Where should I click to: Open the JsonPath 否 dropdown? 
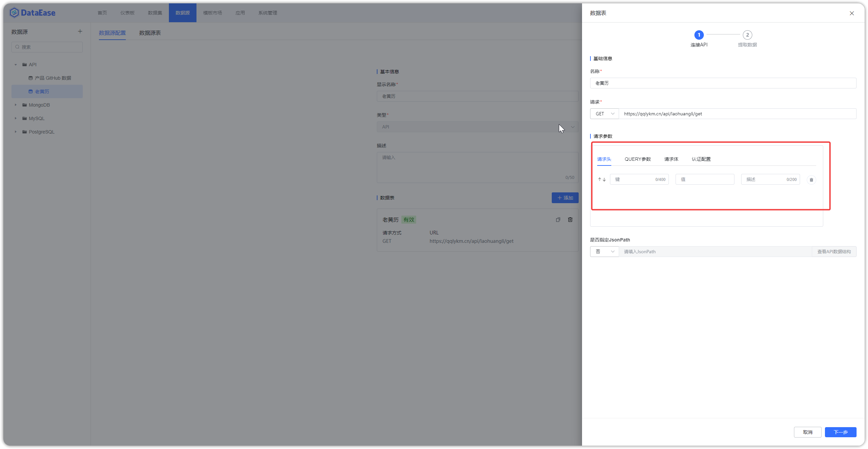(x=604, y=251)
